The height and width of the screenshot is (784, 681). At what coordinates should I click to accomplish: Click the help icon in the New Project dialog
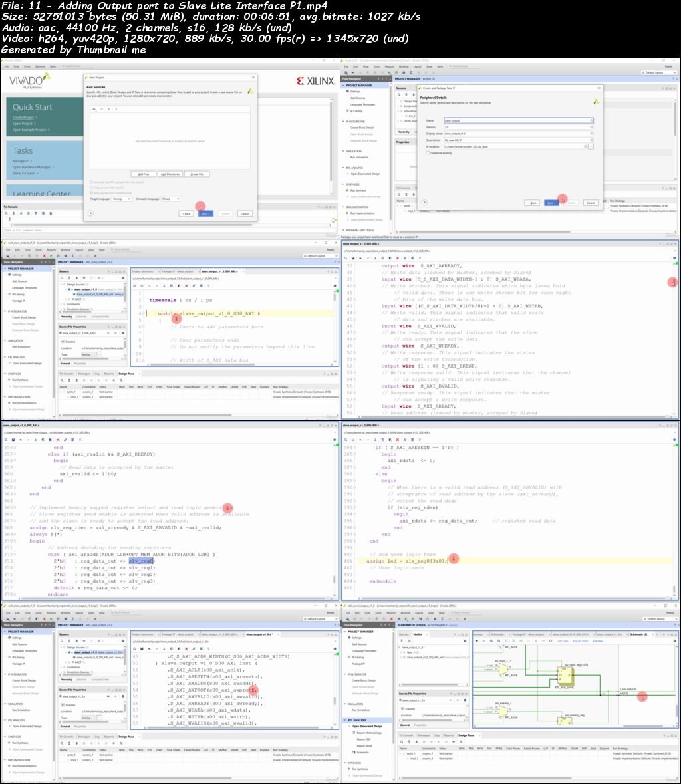point(90,213)
